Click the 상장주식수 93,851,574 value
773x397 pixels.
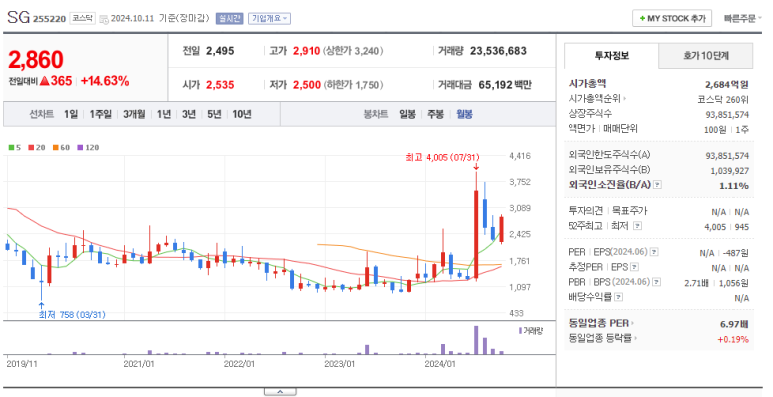pos(727,114)
